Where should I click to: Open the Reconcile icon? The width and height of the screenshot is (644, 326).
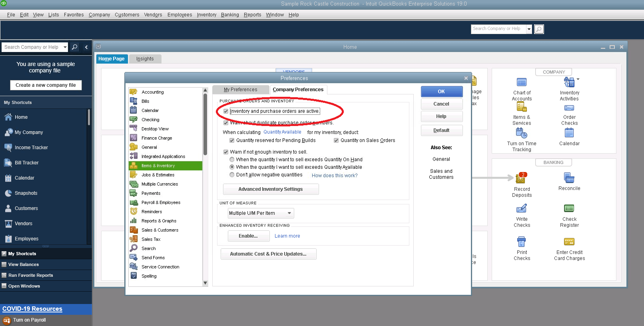(569, 178)
